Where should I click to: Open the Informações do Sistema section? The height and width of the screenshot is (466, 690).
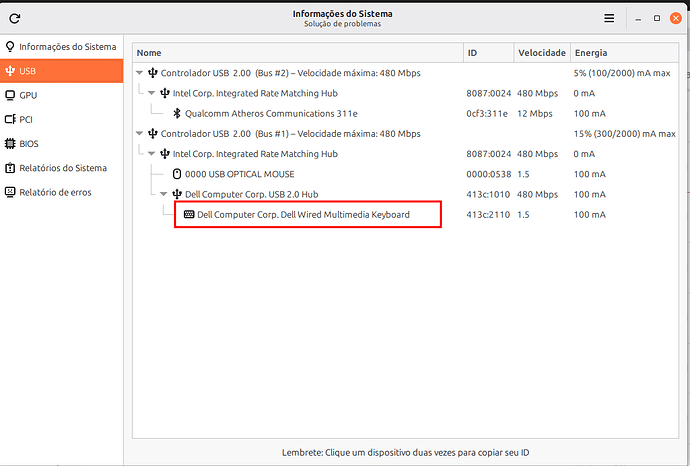pos(62,46)
